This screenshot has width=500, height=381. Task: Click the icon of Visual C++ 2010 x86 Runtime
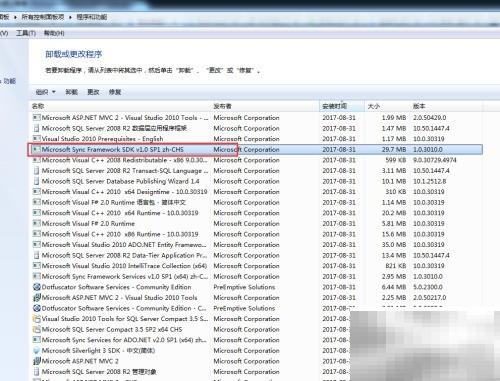tap(37, 234)
